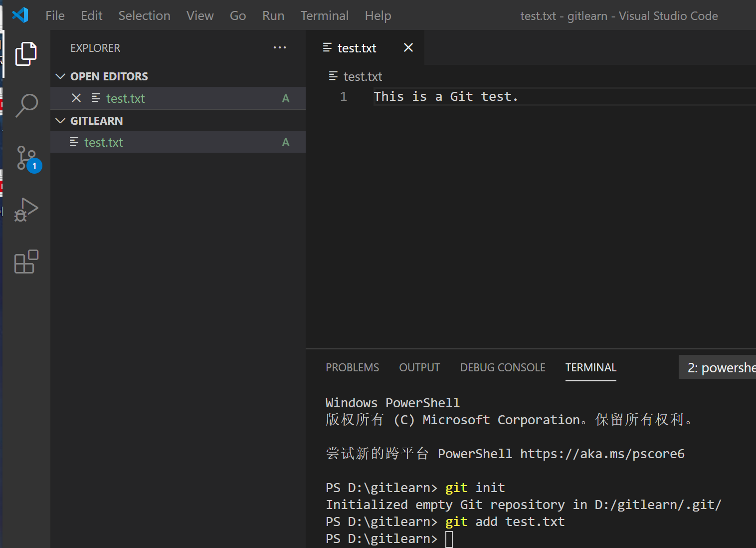This screenshot has width=756, height=548.
Task: Click line number 1 in the editor gutter
Action: 344,96
